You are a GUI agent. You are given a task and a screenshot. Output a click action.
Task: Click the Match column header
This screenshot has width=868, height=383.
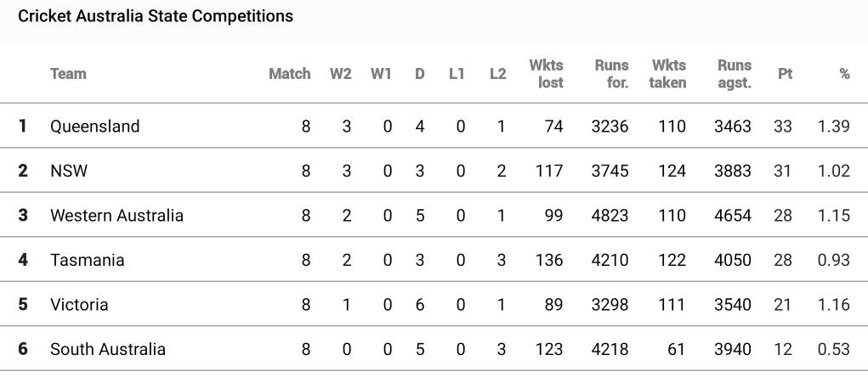coord(289,74)
